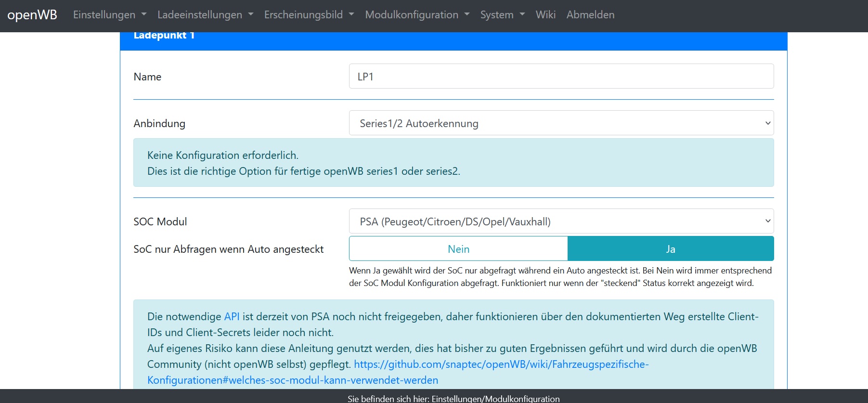This screenshot has height=403, width=868.
Task: Open the GitHub wiki Fahrzeugspezifische link
Action: [x=501, y=364]
